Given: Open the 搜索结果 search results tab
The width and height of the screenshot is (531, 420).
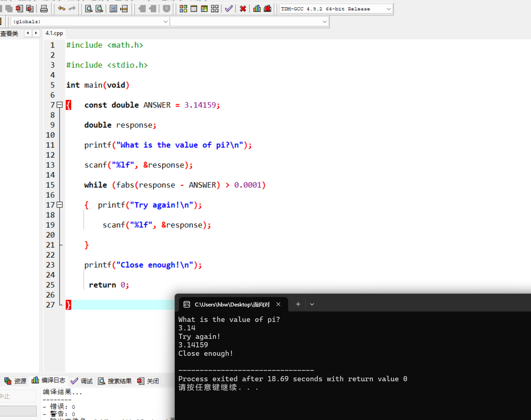Looking at the screenshot, I should point(115,381).
